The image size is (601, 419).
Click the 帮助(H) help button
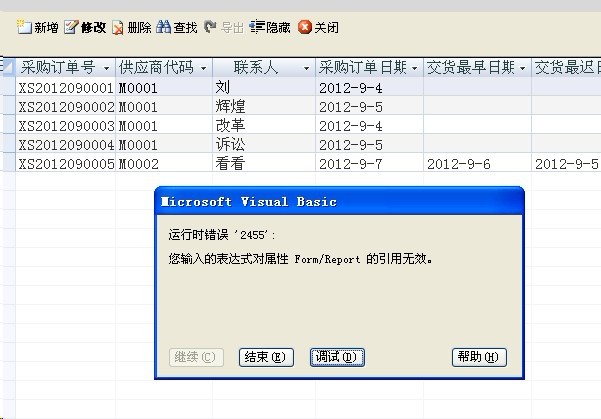coord(479,357)
